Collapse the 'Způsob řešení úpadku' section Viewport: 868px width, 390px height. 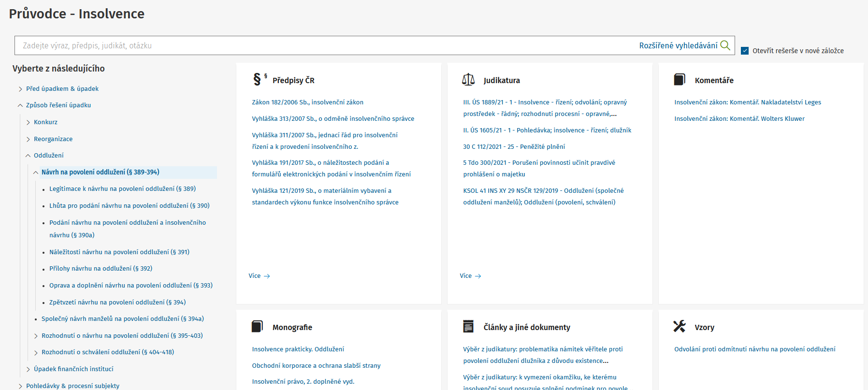coord(20,105)
